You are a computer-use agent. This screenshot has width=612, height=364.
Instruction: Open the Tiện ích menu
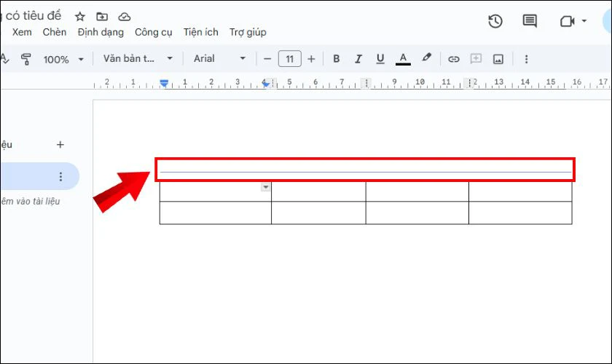pyautogui.click(x=200, y=32)
